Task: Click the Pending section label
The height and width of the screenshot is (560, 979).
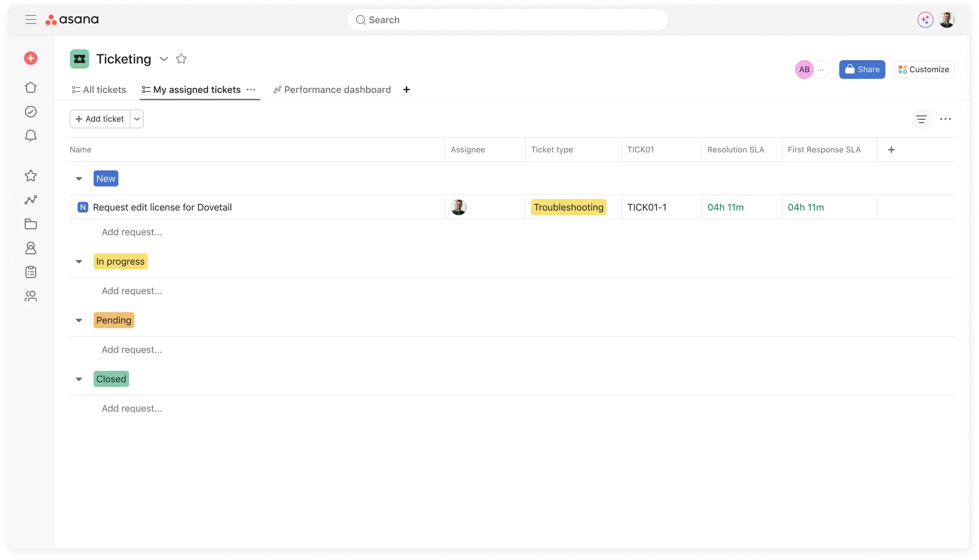Action: 114,320
